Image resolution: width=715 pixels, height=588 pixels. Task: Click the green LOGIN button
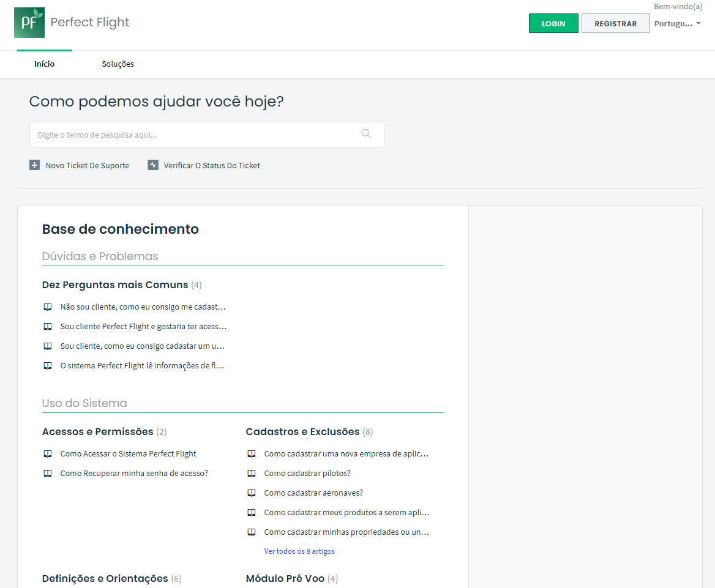point(553,24)
